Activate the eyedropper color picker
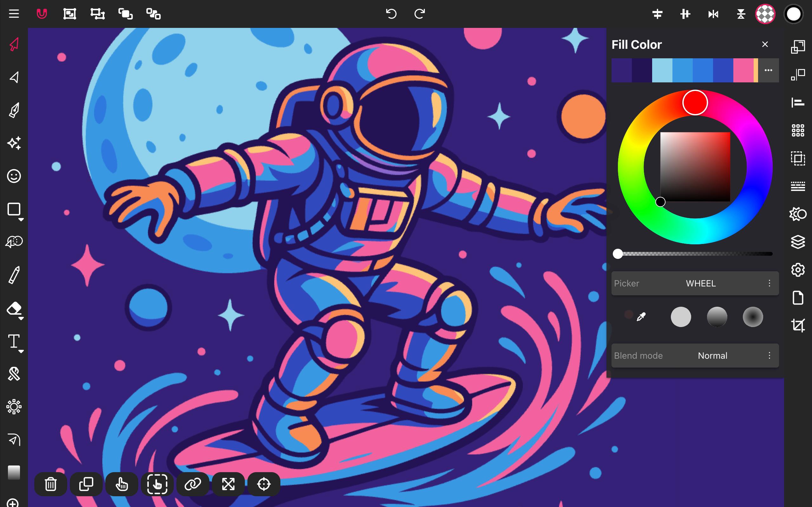The height and width of the screenshot is (507, 812). coord(641,317)
